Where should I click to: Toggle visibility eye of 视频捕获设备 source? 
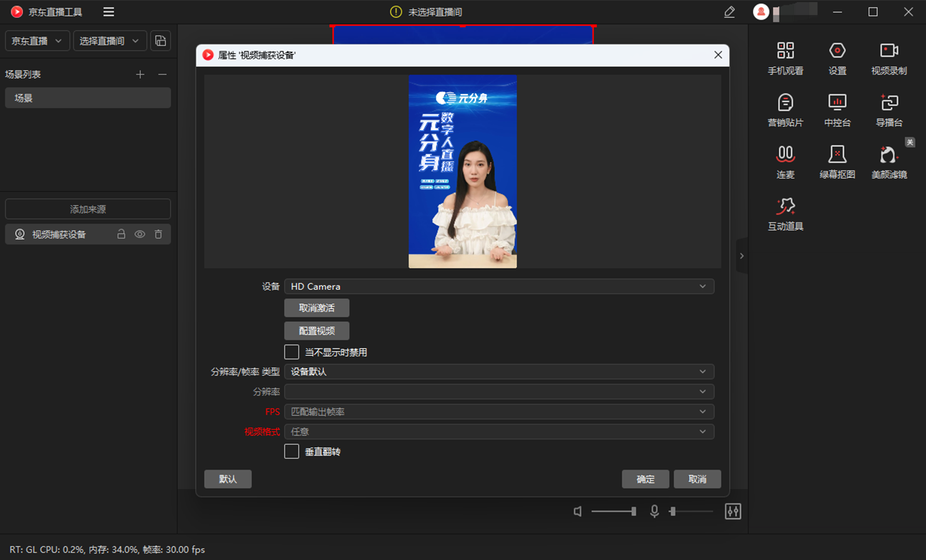(x=139, y=234)
